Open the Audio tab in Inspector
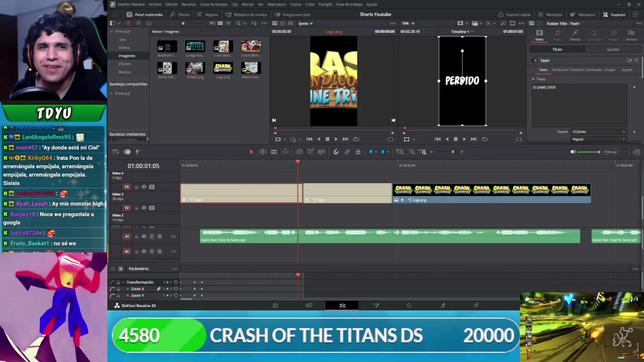Viewport: 644px width, 362px height. coord(557,36)
